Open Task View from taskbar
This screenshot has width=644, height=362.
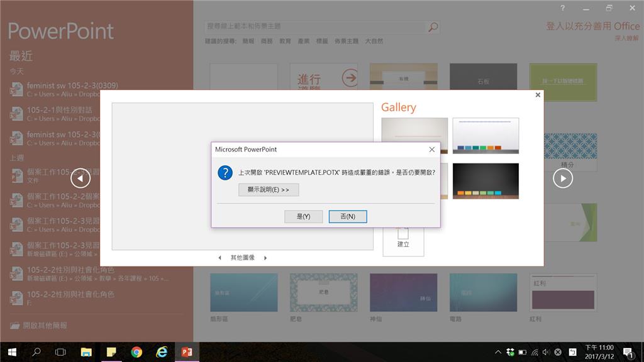tap(60, 352)
